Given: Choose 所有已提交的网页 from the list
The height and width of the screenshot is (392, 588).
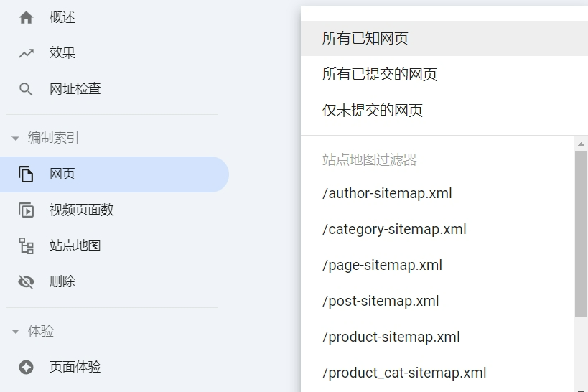Looking at the screenshot, I should (x=380, y=75).
